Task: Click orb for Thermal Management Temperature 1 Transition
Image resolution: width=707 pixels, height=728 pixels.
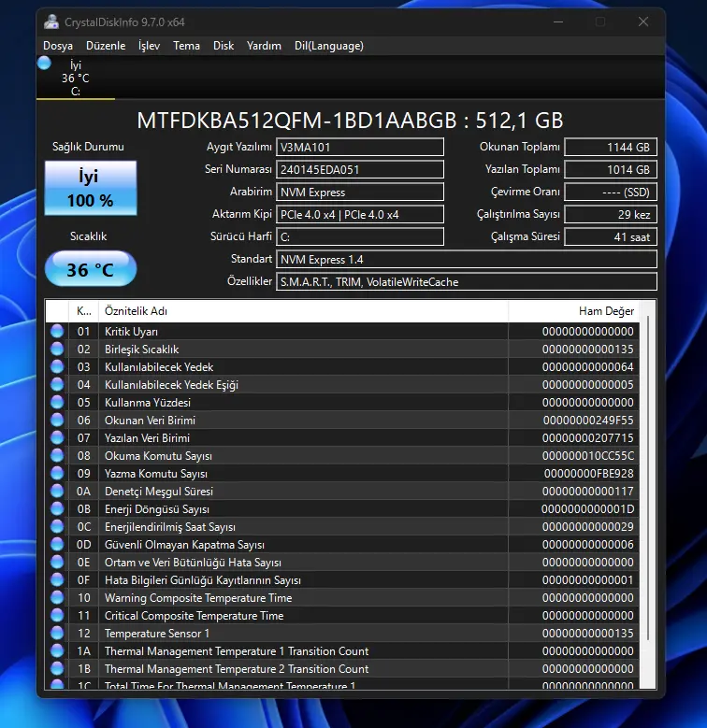Action: coord(57,651)
